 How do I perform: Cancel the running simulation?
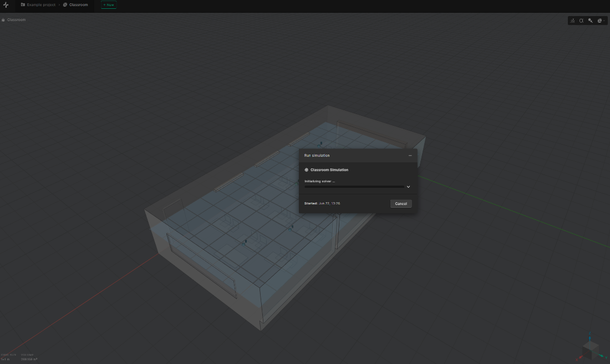coord(401,203)
